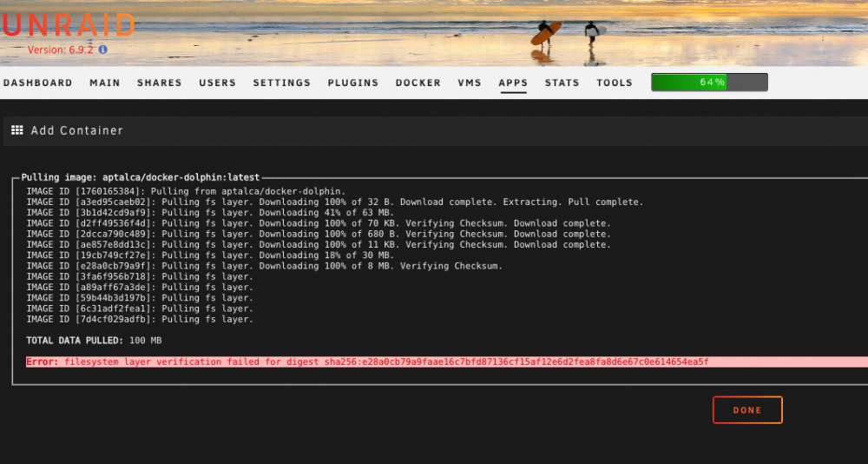The image size is (868, 464).
Task: Click the Add Container grid icon
Action: point(17,130)
